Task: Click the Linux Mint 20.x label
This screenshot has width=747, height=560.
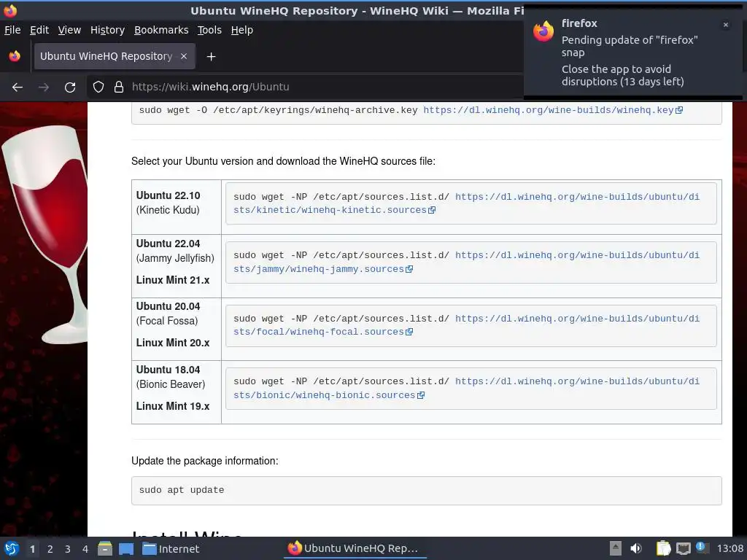Action: (x=173, y=343)
